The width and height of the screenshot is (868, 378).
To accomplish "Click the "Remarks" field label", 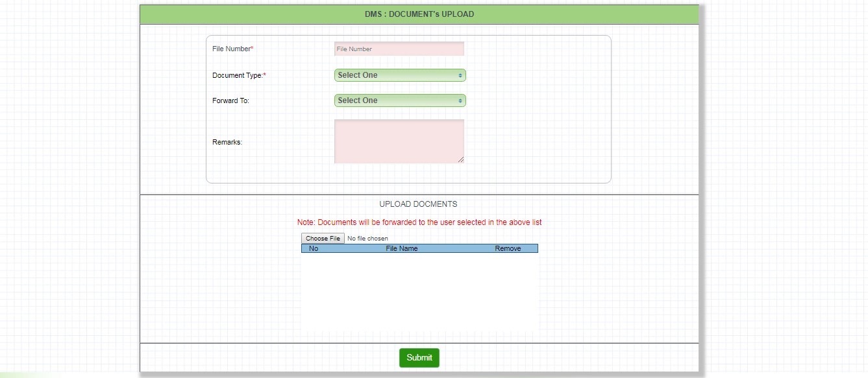I will coord(227,142).
